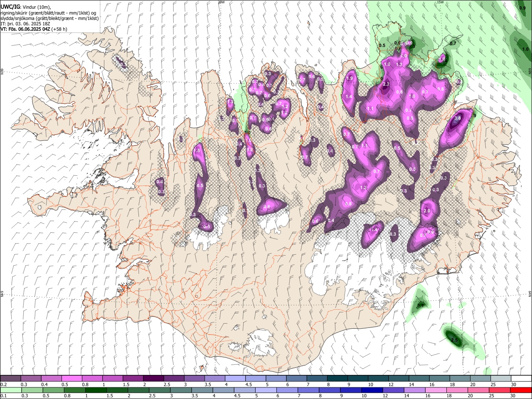The image size is (532, 399).
Task: Pick dark purple snow swatch between 2 and 2.5
Action: [x=153, y=379]
